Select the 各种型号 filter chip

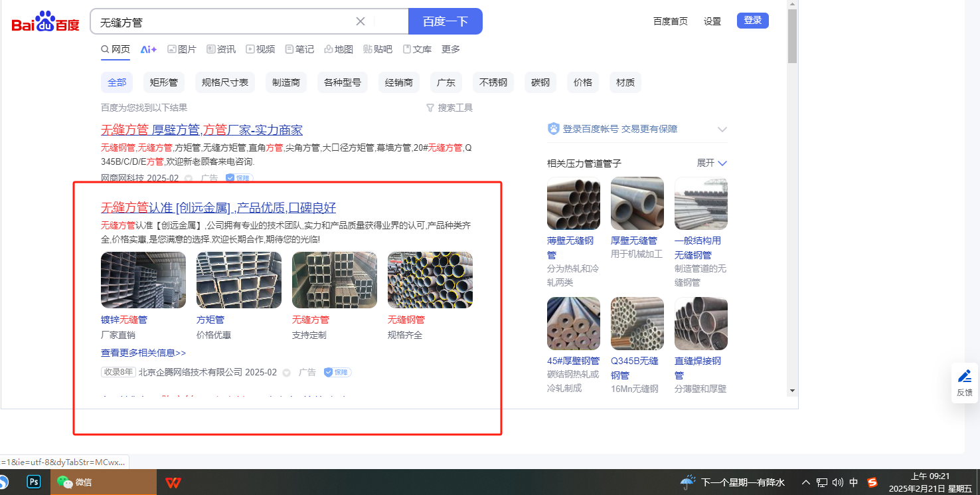point(343,82)
